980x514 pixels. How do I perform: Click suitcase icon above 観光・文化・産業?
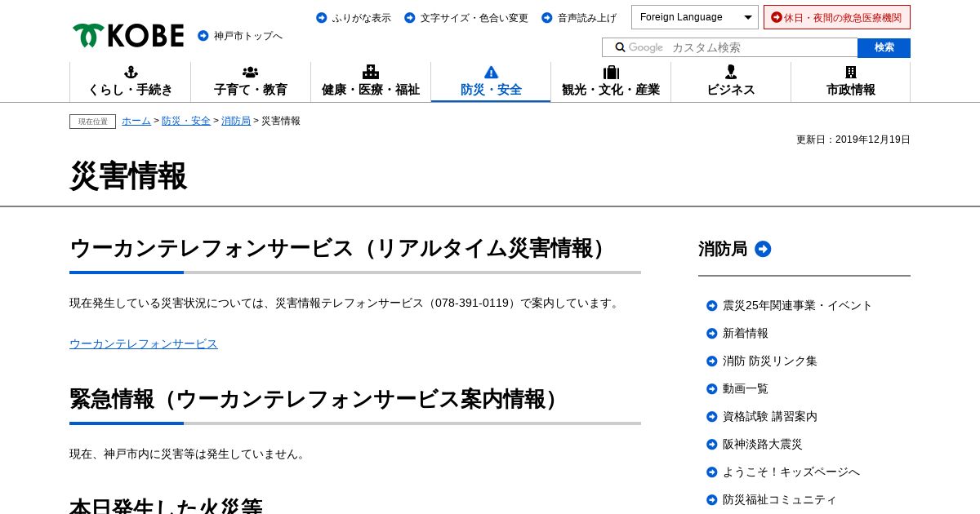point(611,72)
